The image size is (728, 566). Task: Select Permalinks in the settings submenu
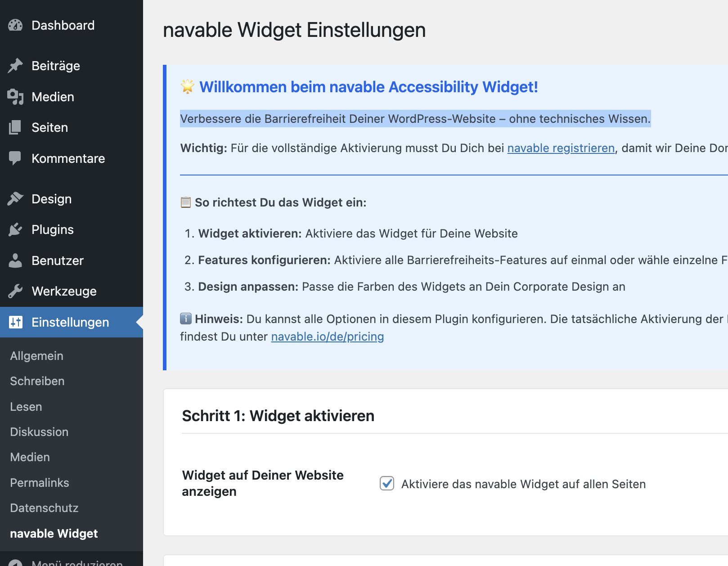coord(39,482)
